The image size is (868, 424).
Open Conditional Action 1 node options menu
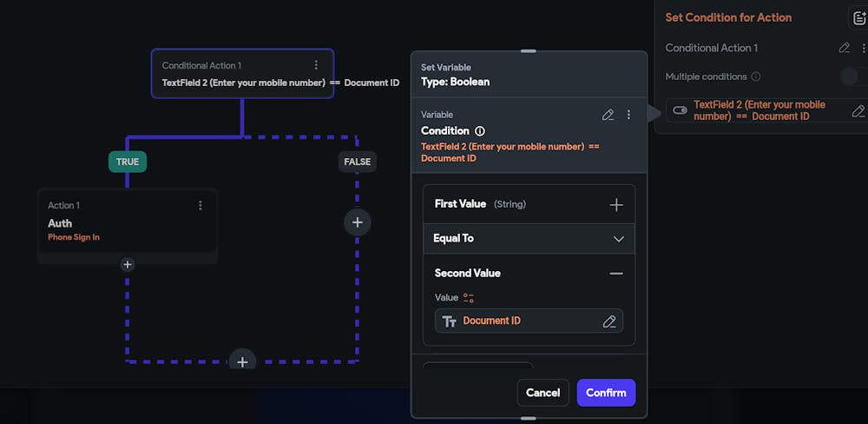click(x=316, y=65)
